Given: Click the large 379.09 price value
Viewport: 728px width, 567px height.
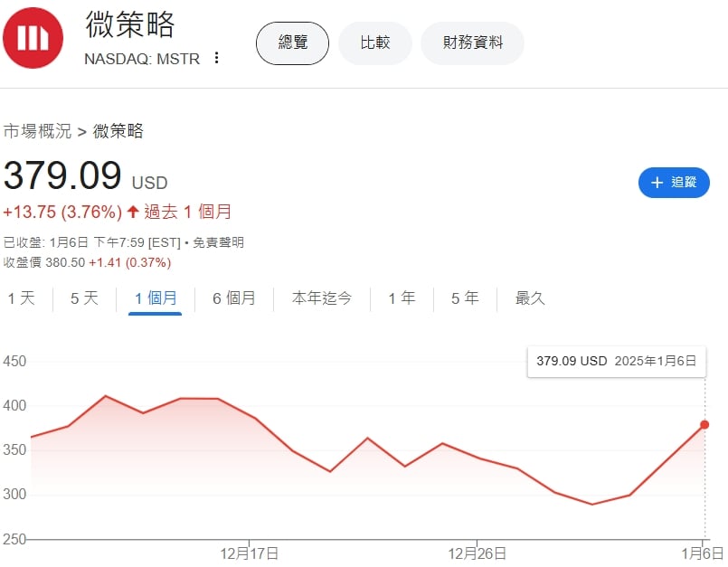Looking at the screenshot, I should 62,175.
